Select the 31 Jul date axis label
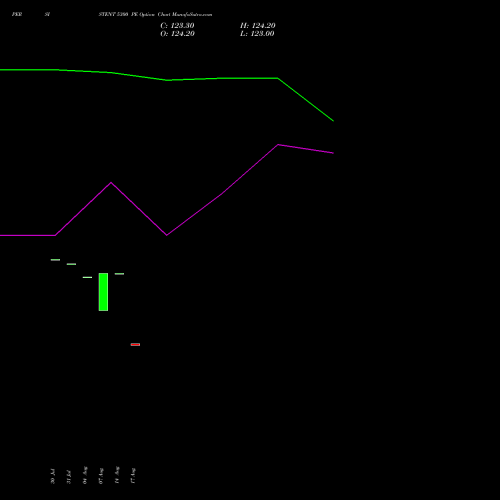The height and width of the screenshot is (500, 500). (x=69, y=477)
